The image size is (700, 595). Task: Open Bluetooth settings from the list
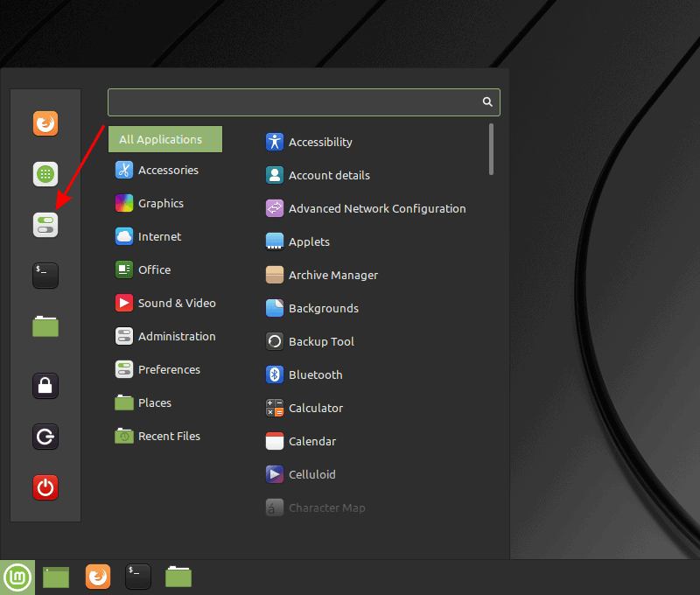coord(311,374)
